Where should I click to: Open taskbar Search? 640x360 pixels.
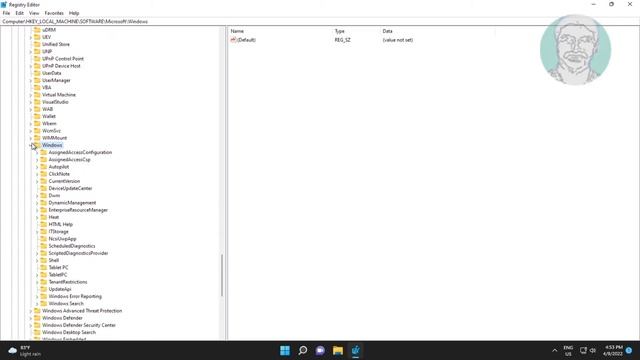[302, 350]
